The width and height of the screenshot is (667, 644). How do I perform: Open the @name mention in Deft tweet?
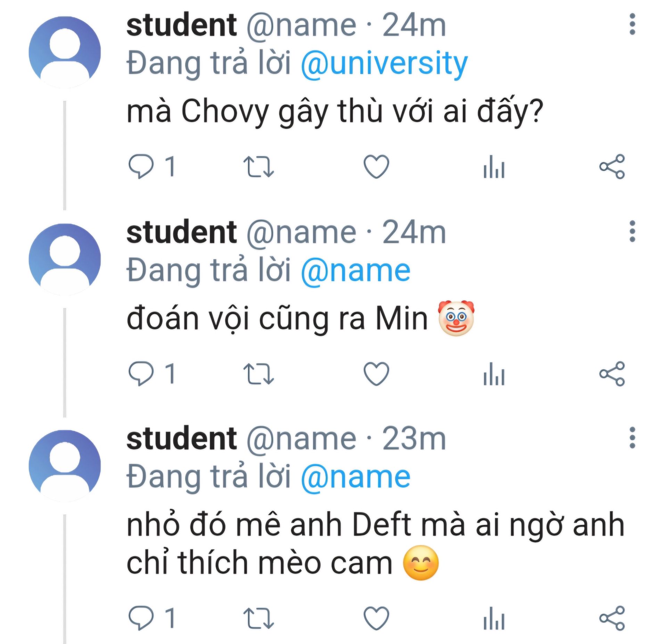[355, 477]
